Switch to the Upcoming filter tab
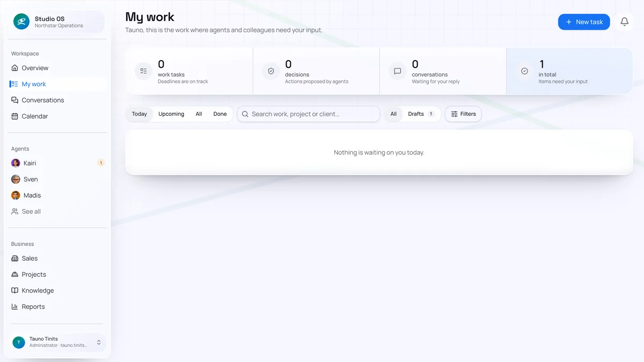The width and height of the screenshot is (644, 362). (171, 114)
